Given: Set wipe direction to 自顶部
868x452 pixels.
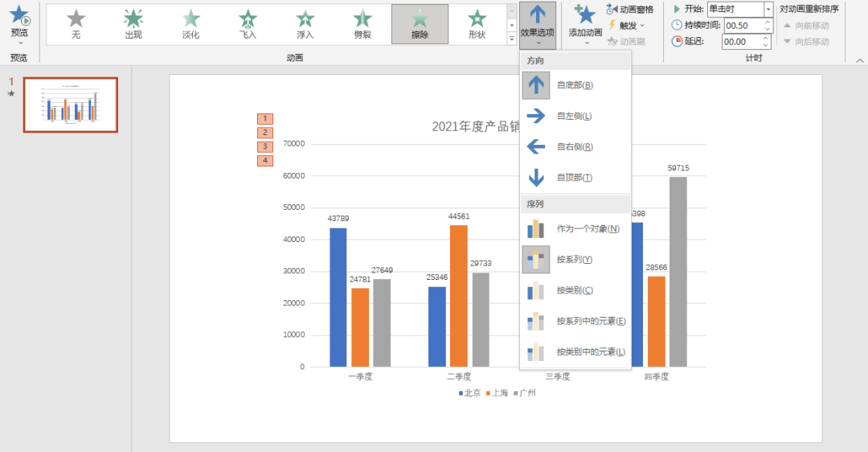Looking at the screenshot, I should point(574,178).
